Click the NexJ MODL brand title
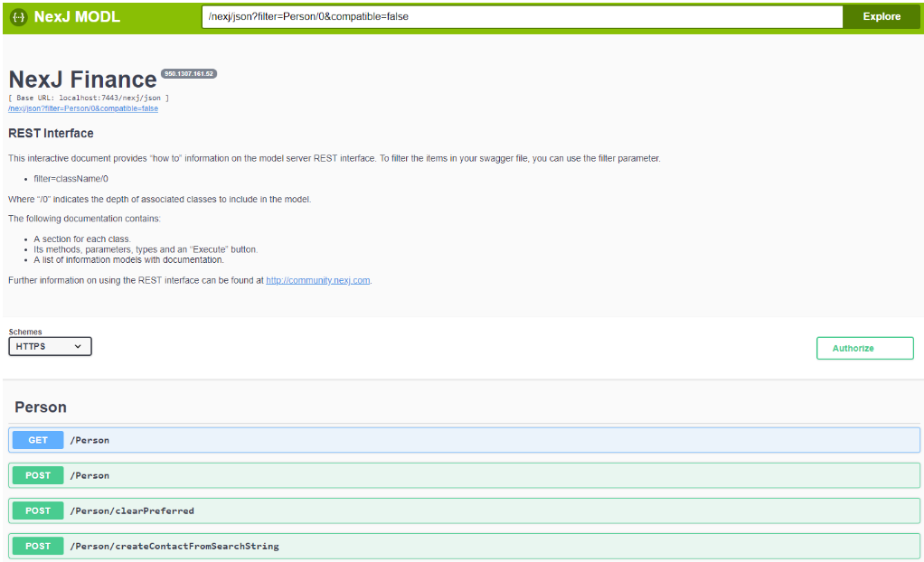The image size is (924, 562). tap(77, 16)
